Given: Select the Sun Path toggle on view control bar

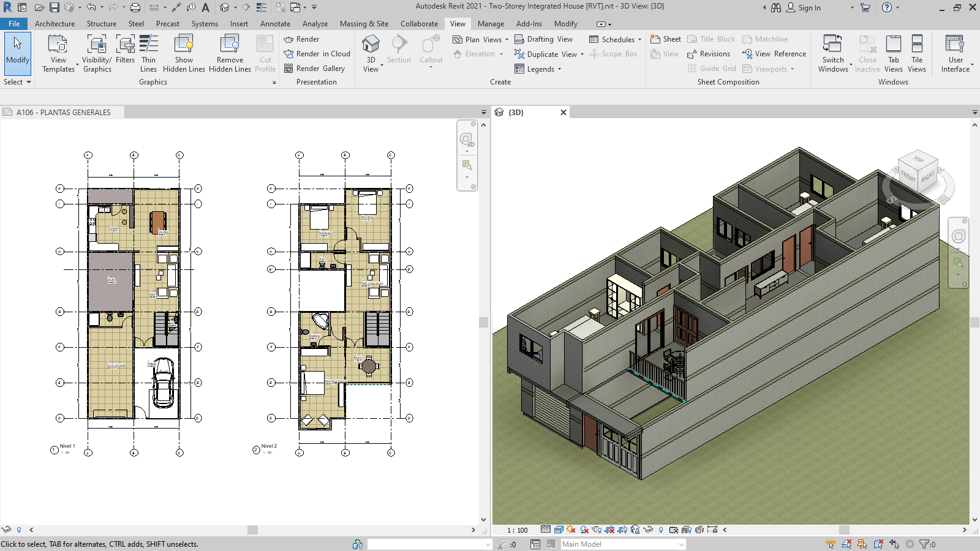Looking at the screenshot, I should click(570, 530).
